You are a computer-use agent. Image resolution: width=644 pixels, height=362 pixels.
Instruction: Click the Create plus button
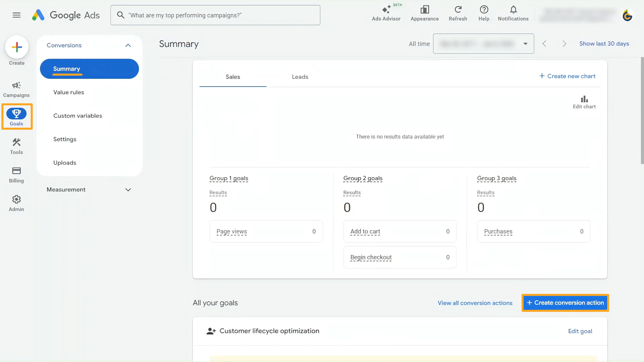pos(17,47)
